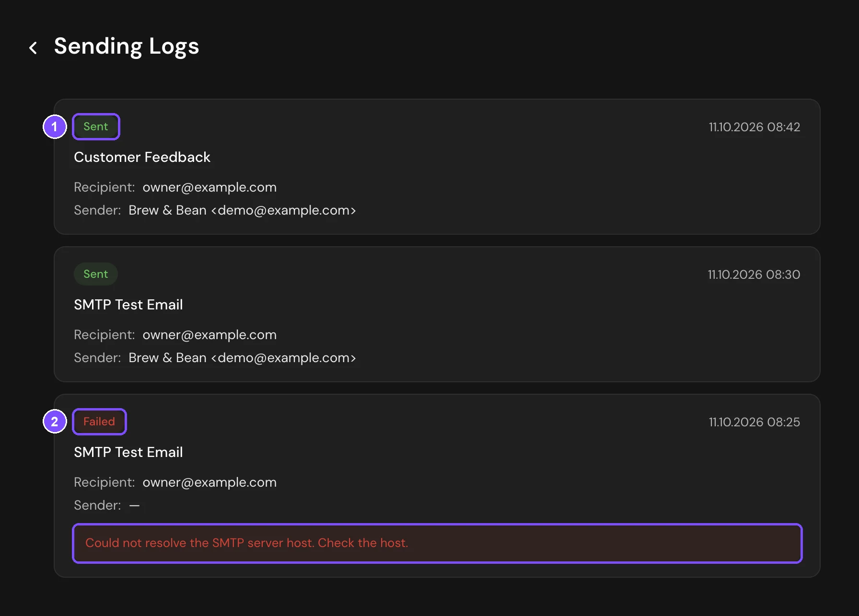Click sender Brew & Bean in the 08:30 entry
859x616 pixels.
tap(242, 358)
